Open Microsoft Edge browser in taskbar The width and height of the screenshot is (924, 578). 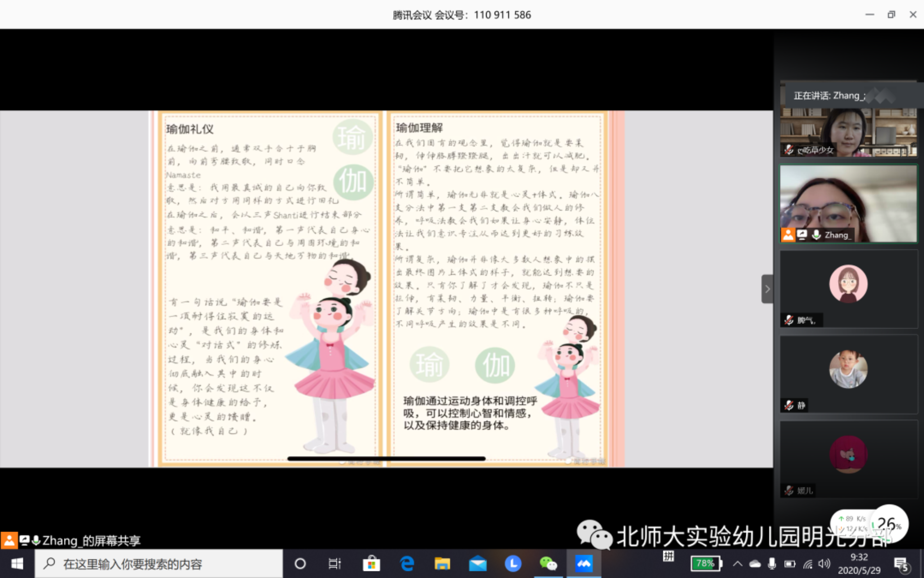point(407,563)
